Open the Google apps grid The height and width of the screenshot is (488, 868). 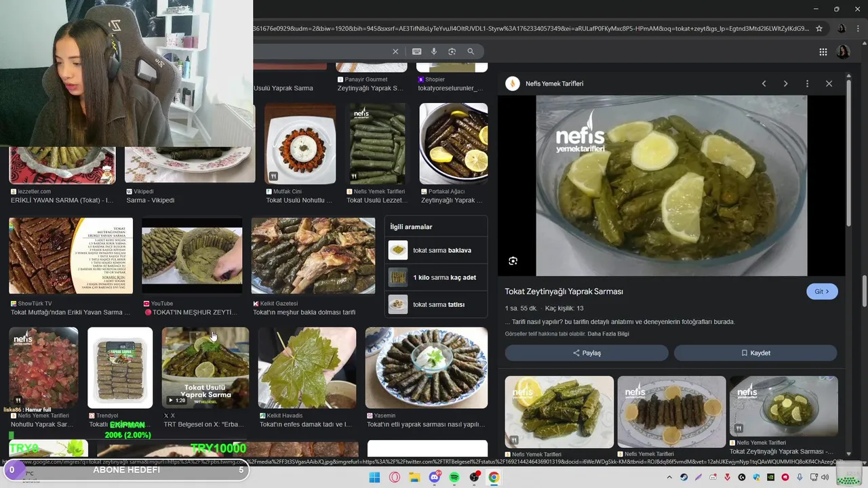[x=823, y=52]
